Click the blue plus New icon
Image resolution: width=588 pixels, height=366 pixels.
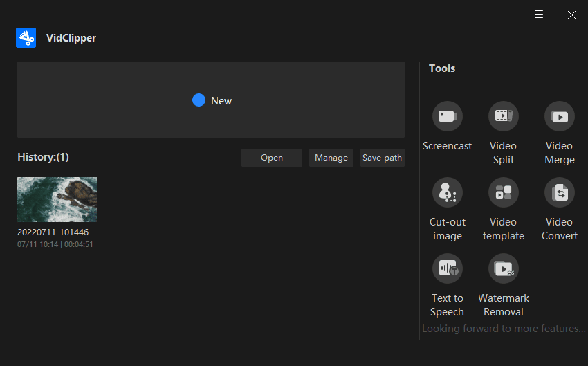point(199,100)
